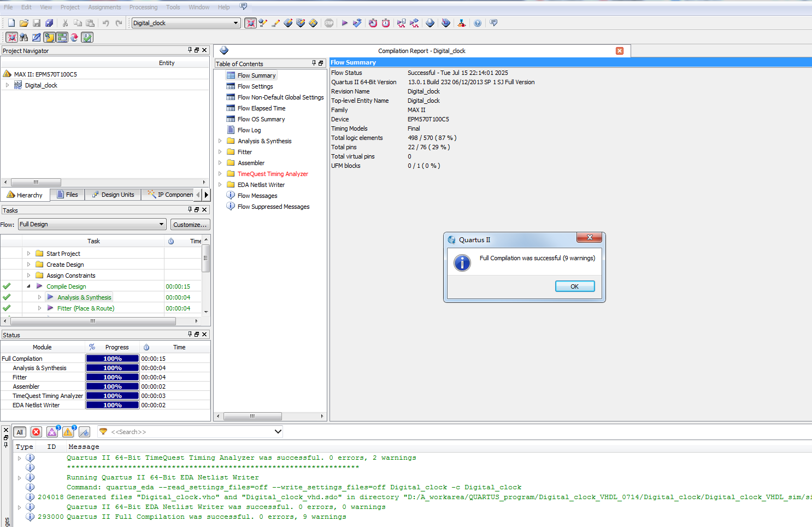Image resolution: width=812 pixels, height=527 pixels.
Task: Click the Help question mark toolbar icon
Action: point(478,23)
